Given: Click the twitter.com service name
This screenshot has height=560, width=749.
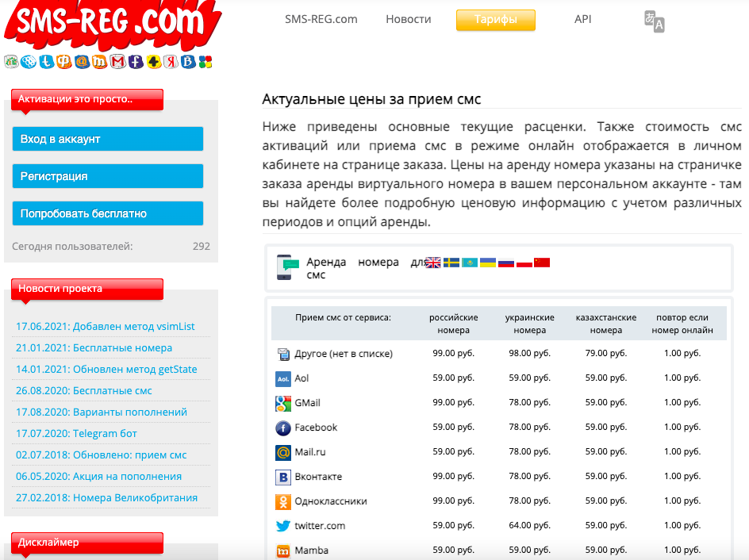Looking at the screenshot, I should pyautogui.click(x=320, y=526).
